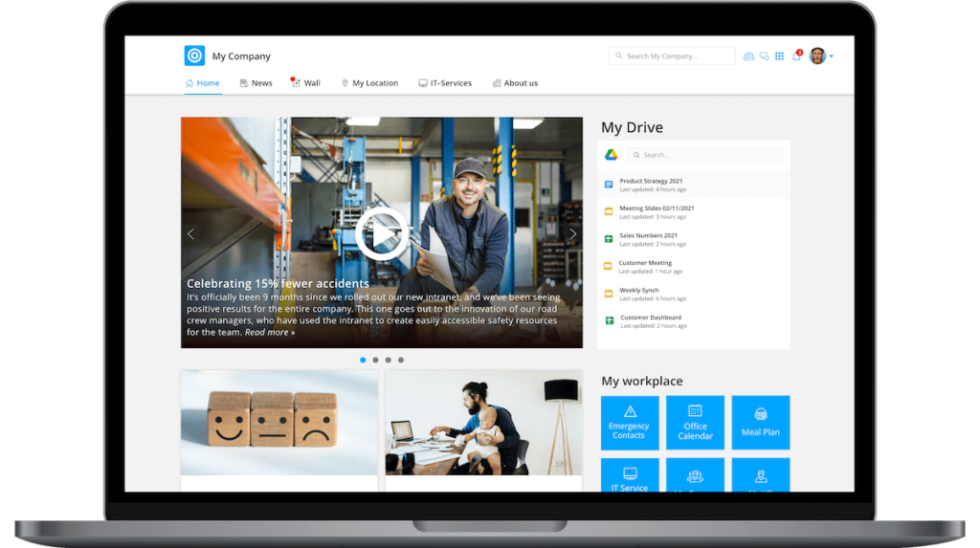Open the notifications bell icon
980x548 pixels.
[x=796, y=55]
